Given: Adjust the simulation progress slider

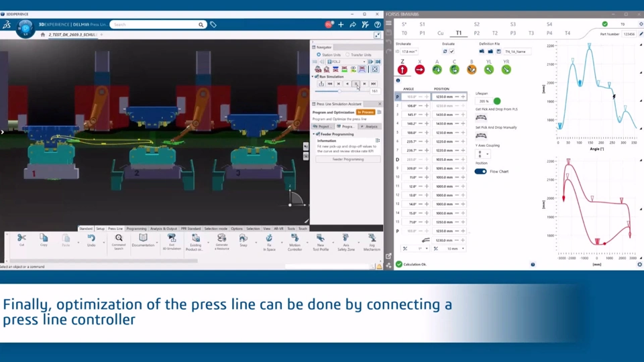Looking at the screenshot, I should coord(341,91).
